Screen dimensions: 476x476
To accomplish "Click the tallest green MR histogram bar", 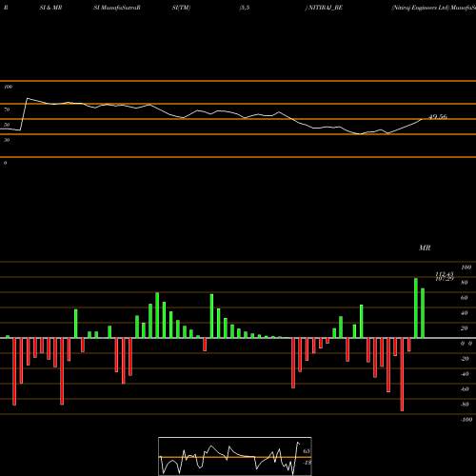I will tap(416, 308).
